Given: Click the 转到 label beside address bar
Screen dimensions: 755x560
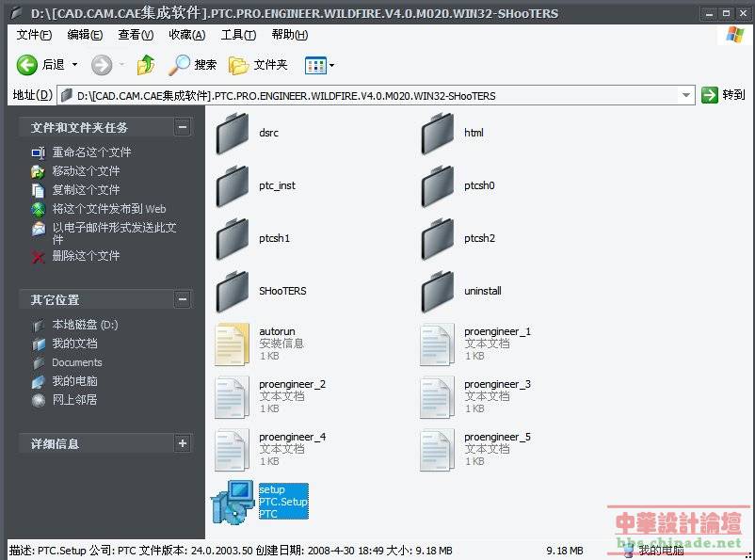Looking at the screenshot, I should (733, 95).
